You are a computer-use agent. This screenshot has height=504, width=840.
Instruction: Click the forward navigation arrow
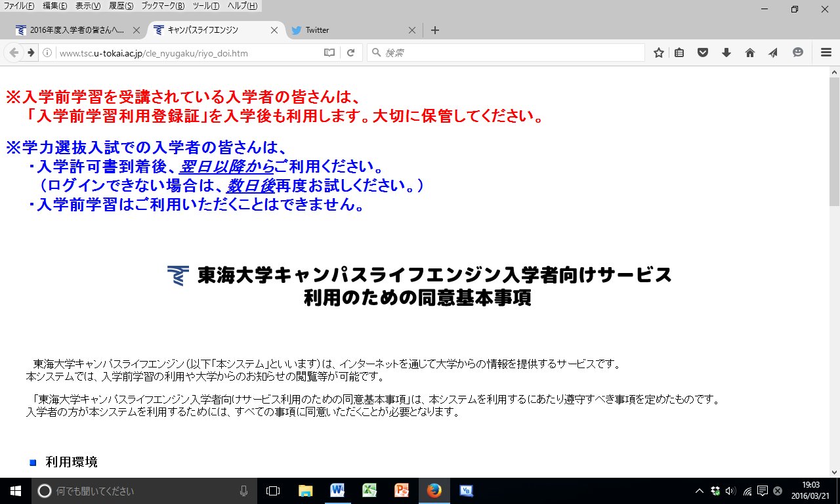point(30,52)
